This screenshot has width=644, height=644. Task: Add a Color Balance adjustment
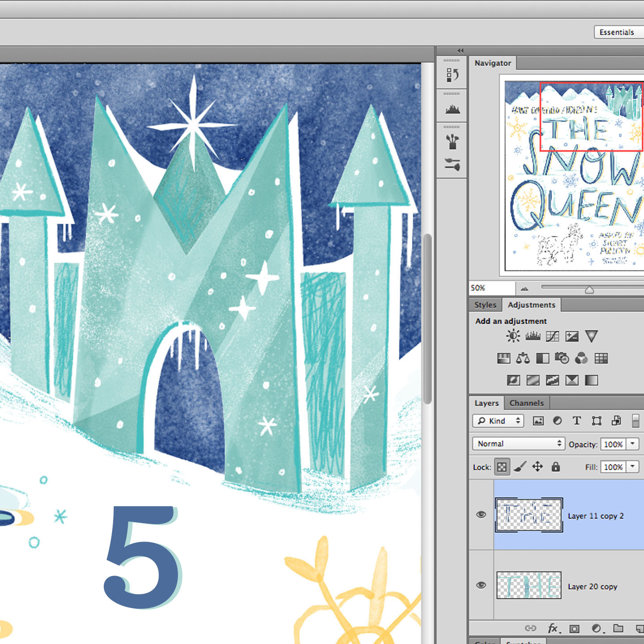[x=523, y=358]
